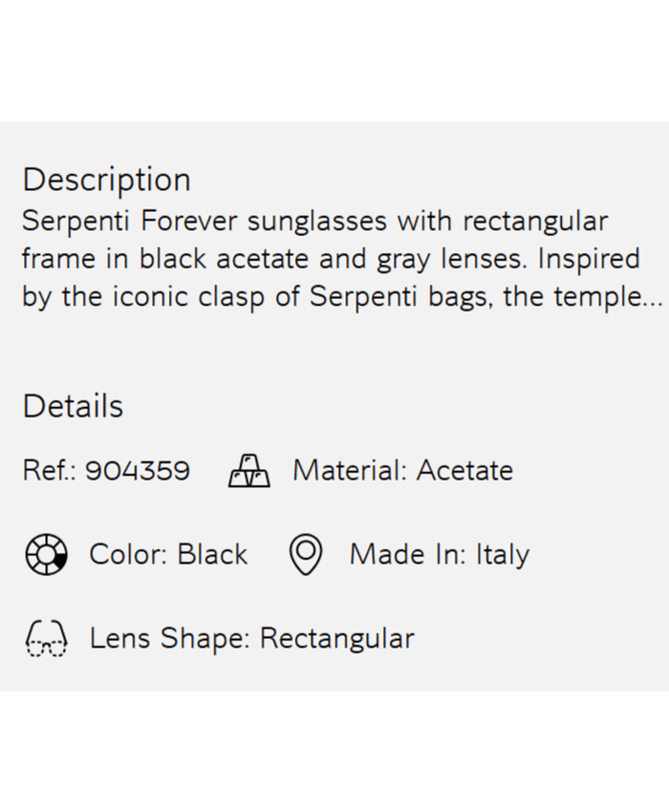
Task: Click the 'Ref.:' label
Action: coord(50,471)
